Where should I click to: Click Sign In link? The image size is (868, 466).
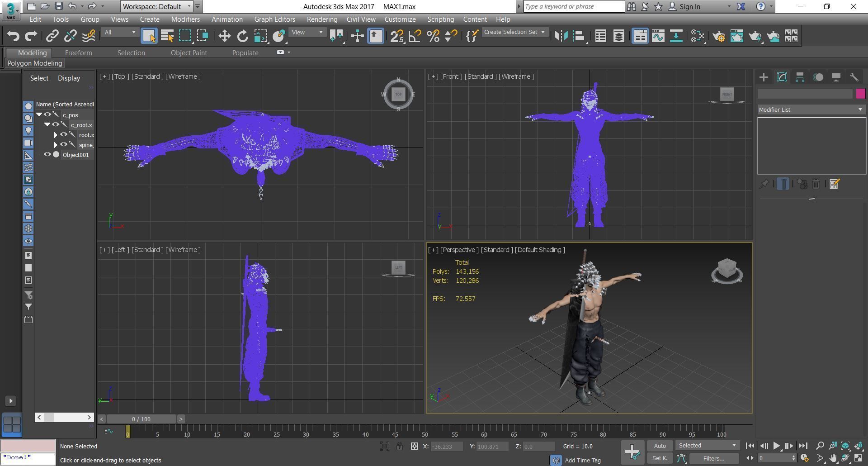coord(690,6)
